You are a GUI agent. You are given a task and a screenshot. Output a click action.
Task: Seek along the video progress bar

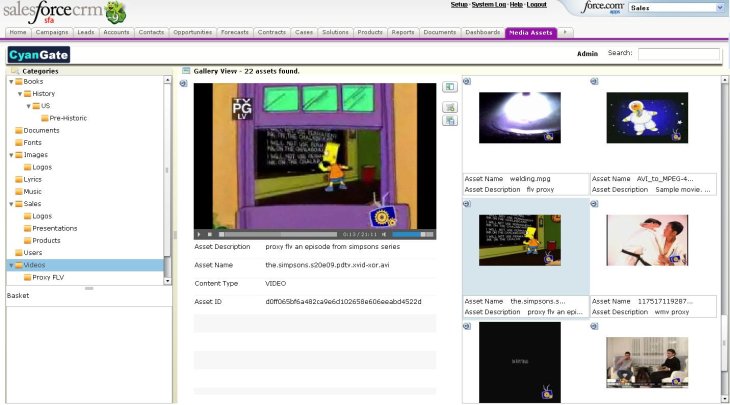(278, 234)
